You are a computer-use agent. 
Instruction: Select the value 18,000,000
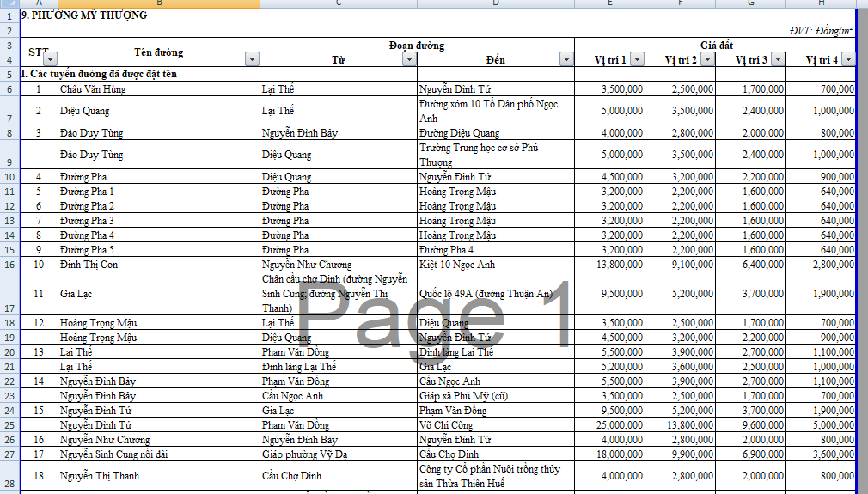[x=609, y=454]
